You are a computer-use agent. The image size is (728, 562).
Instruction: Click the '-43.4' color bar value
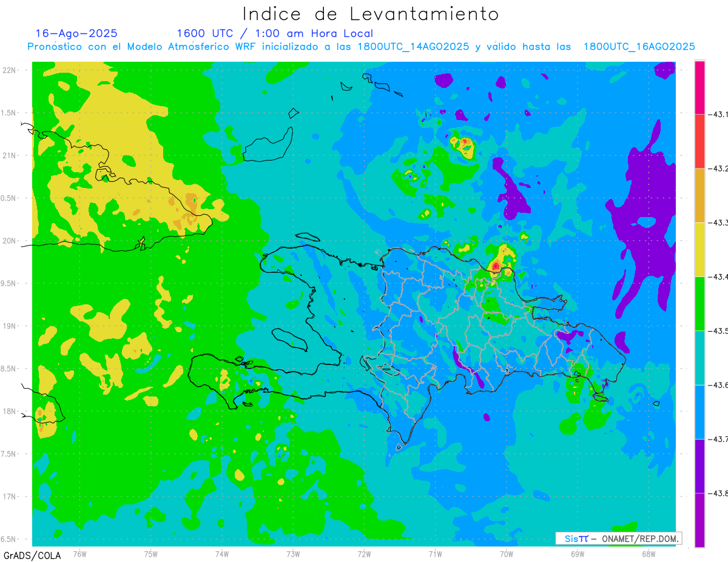718,277
